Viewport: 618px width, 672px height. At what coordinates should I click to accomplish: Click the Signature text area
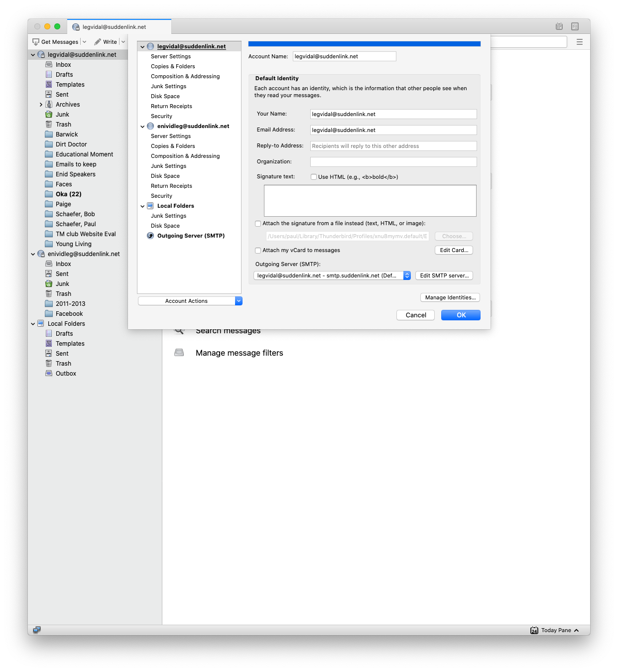(x=370, y=201)
